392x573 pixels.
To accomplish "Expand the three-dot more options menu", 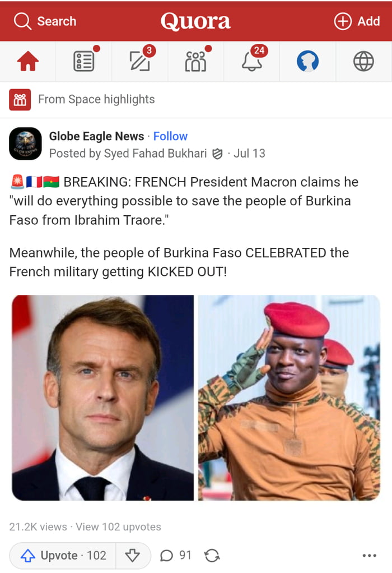I will (370, 556).
